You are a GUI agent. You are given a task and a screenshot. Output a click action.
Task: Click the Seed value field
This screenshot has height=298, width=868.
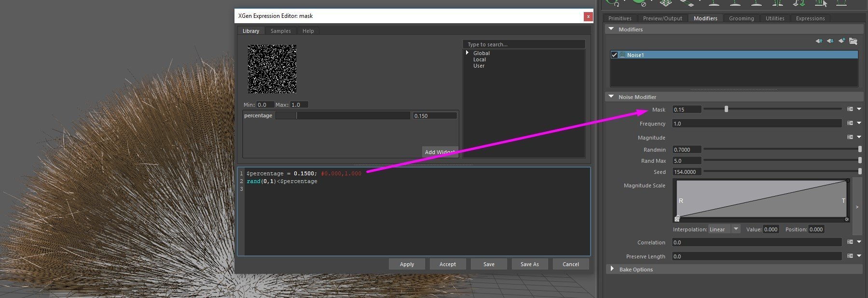[x=687, y=172]
